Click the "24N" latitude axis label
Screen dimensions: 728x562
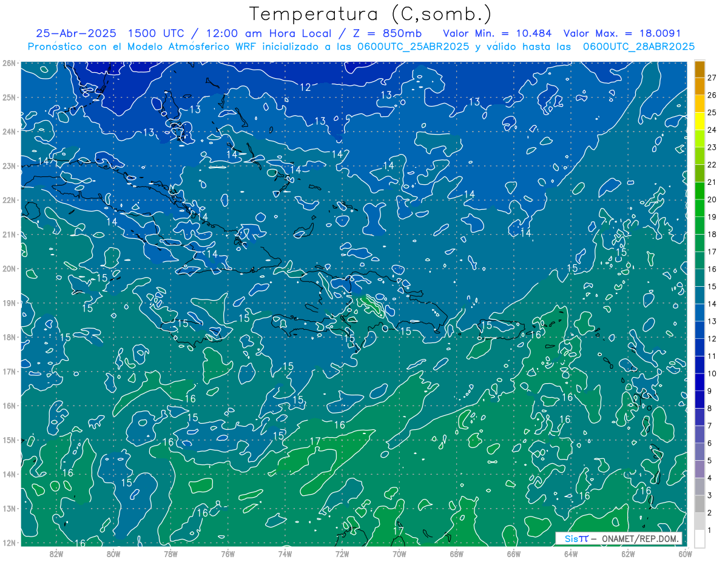pos(9,132)
